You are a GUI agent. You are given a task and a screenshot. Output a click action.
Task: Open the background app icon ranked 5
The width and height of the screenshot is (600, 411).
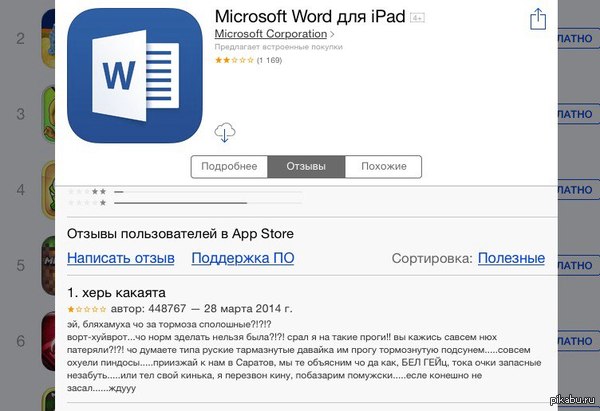52,265
